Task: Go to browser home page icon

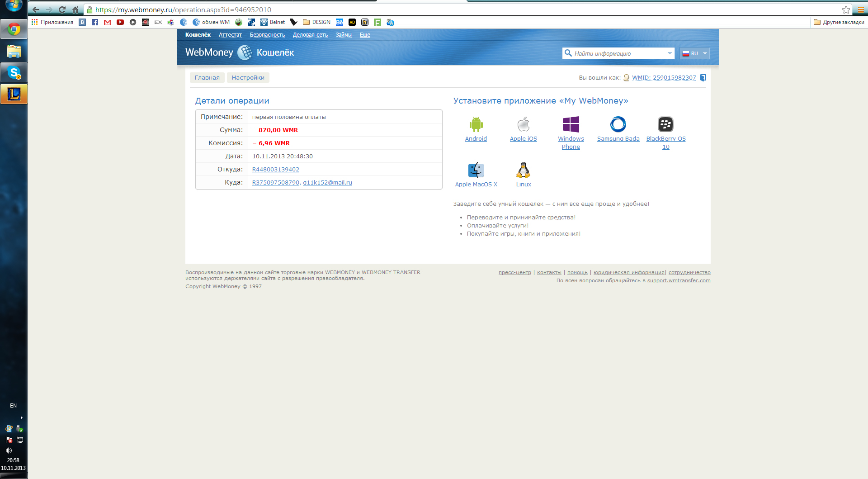Action: click(x=75, y=9)
